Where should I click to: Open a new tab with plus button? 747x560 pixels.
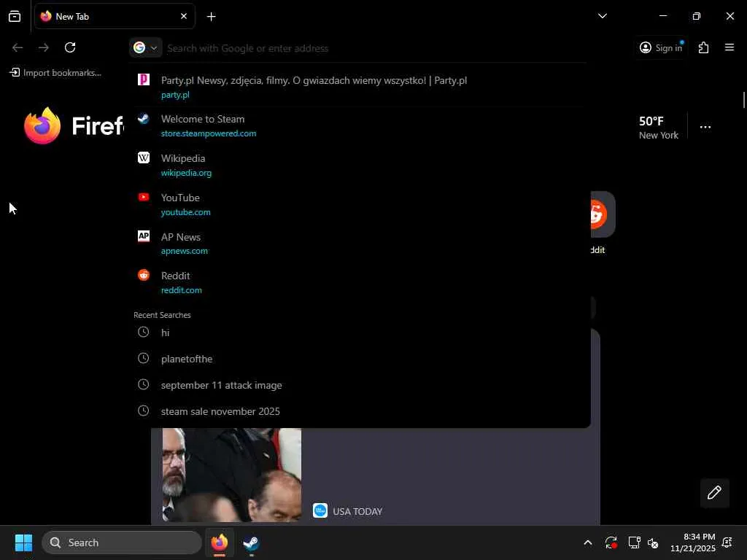click(211, 17)
